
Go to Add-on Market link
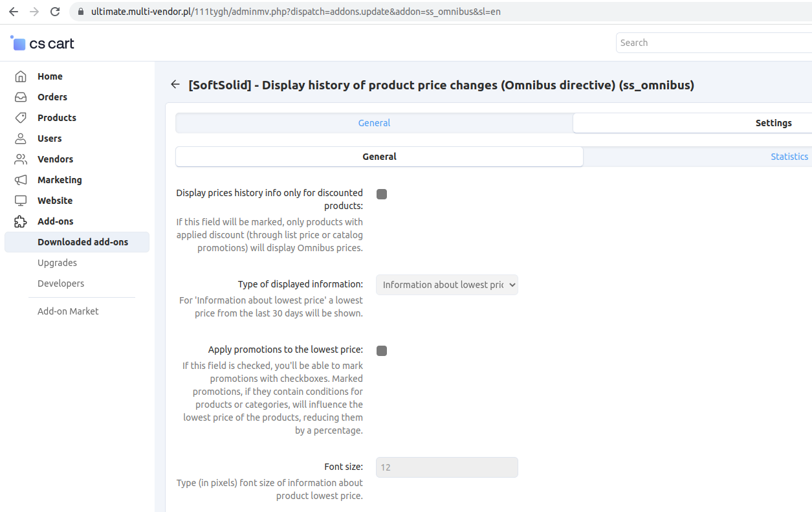tap(68, 311)
